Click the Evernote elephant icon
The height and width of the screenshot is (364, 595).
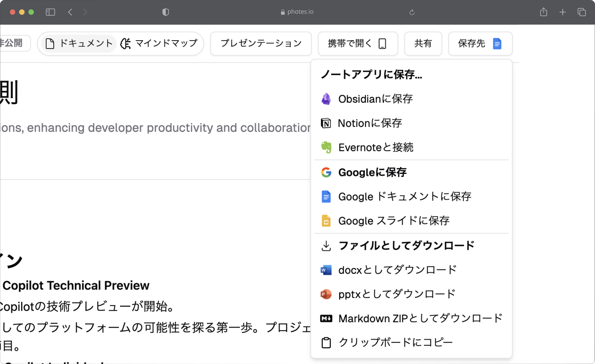click(x=326, y=147)
